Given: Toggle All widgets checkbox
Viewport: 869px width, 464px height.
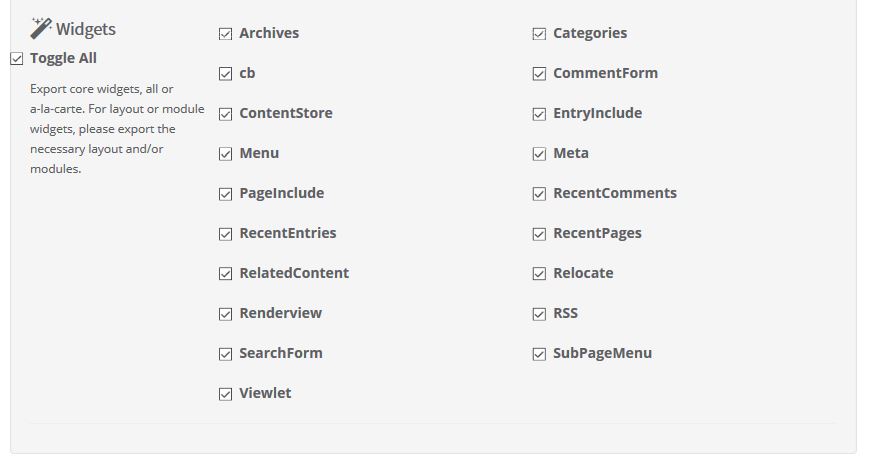Looking at the screenshot, I should pos(17,59).
